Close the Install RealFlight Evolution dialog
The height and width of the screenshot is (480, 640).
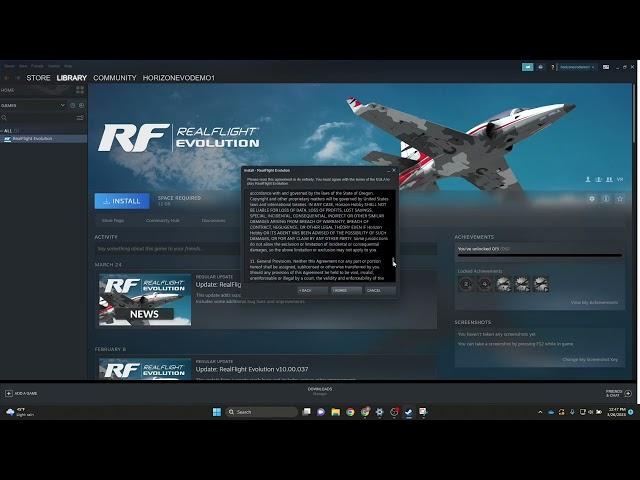[x=394, y=170]
